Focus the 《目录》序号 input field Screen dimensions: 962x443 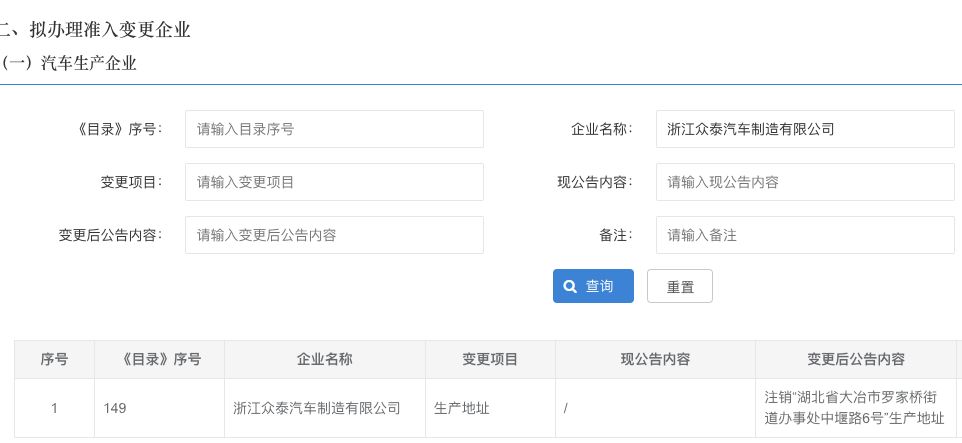(x=334, y=129)
